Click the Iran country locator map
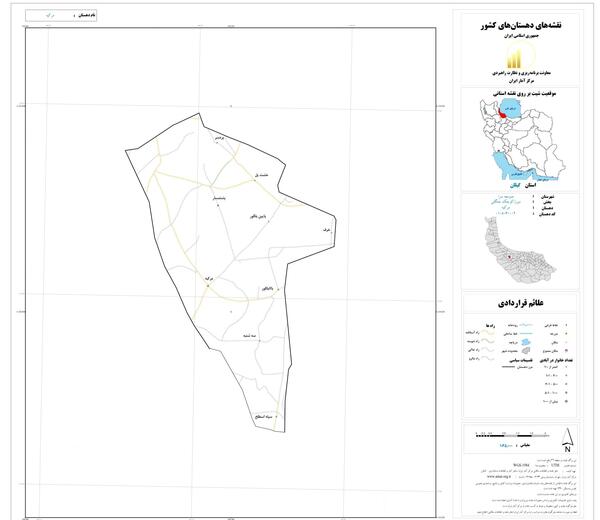 point(522,139)
